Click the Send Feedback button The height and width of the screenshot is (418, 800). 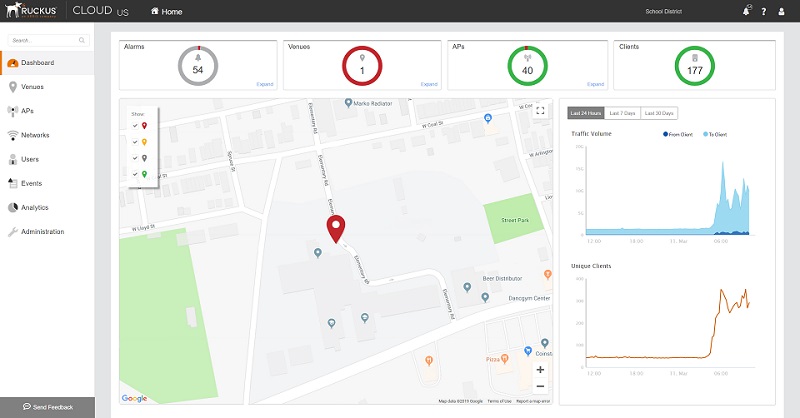tap(47, 407)
